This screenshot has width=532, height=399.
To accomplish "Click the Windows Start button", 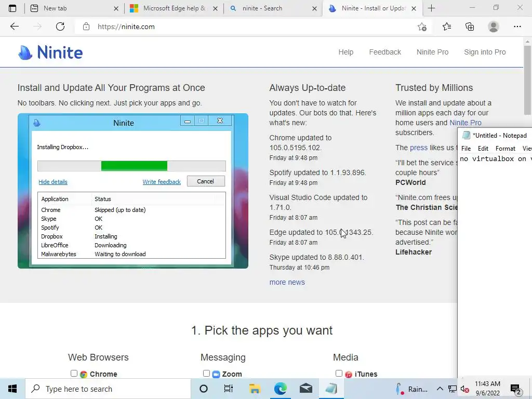I will (x=12, y=389).
